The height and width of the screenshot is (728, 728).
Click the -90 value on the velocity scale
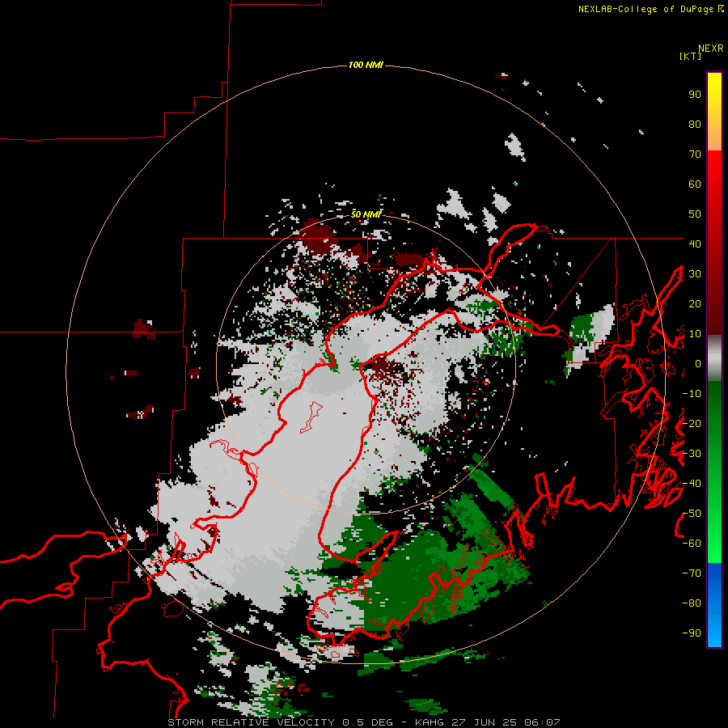[x=692, y=633]
